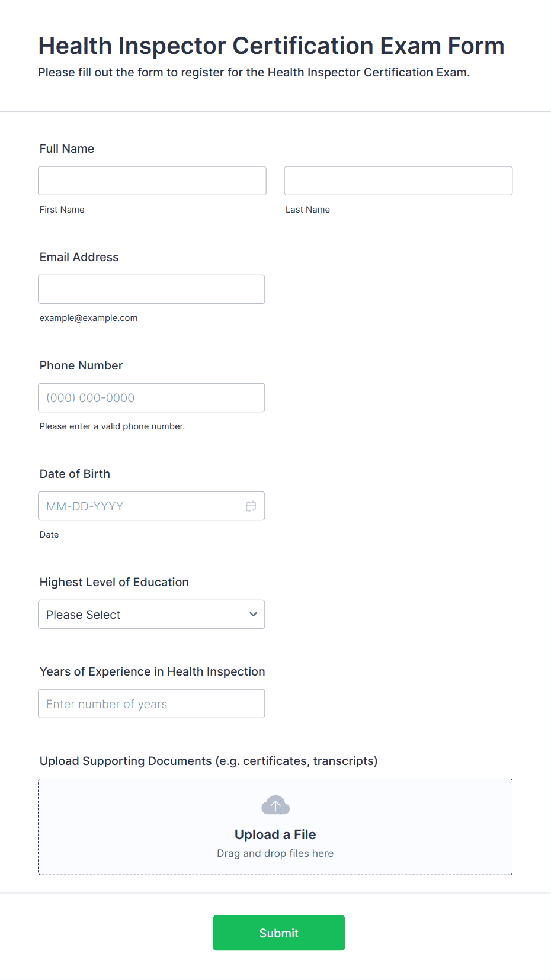Click the Upload Supporting Documents label
Screen dimensions: 551x980
(209, 761)
